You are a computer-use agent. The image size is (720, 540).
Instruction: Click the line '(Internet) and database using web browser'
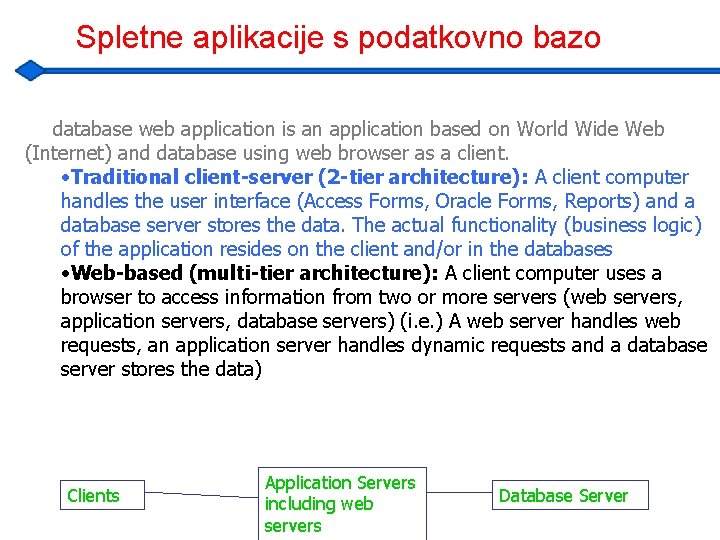(216, 153)
